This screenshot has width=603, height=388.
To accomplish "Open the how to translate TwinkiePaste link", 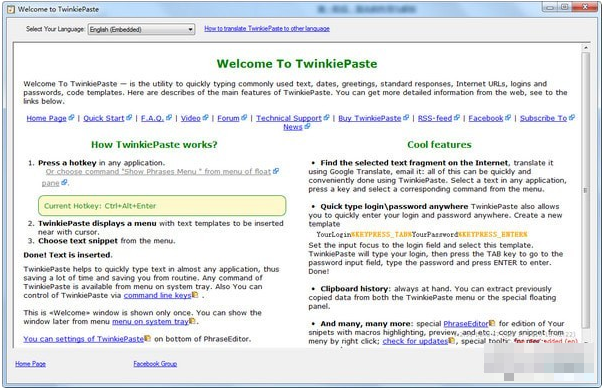I will pyautogui.click(x=267, y=28).
